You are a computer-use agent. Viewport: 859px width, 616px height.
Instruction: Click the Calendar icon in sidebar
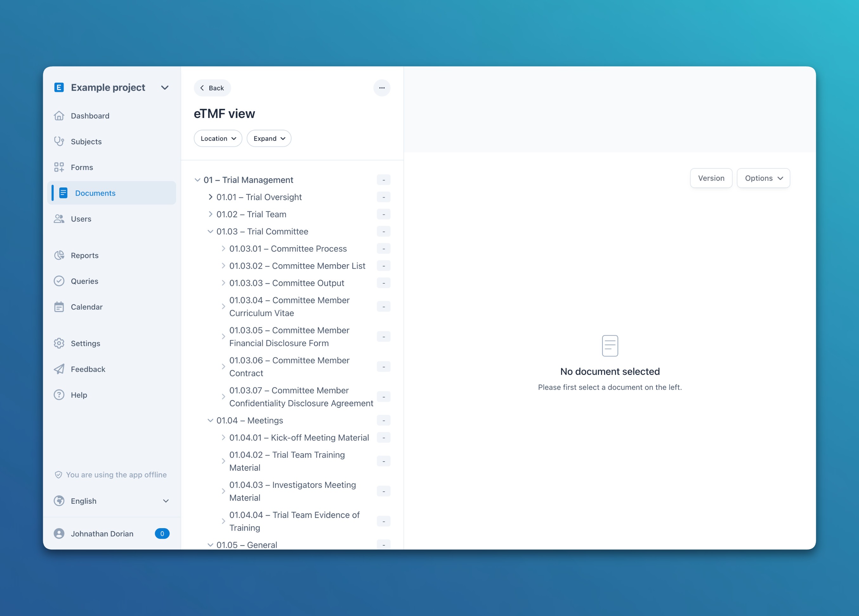(59, 307)
